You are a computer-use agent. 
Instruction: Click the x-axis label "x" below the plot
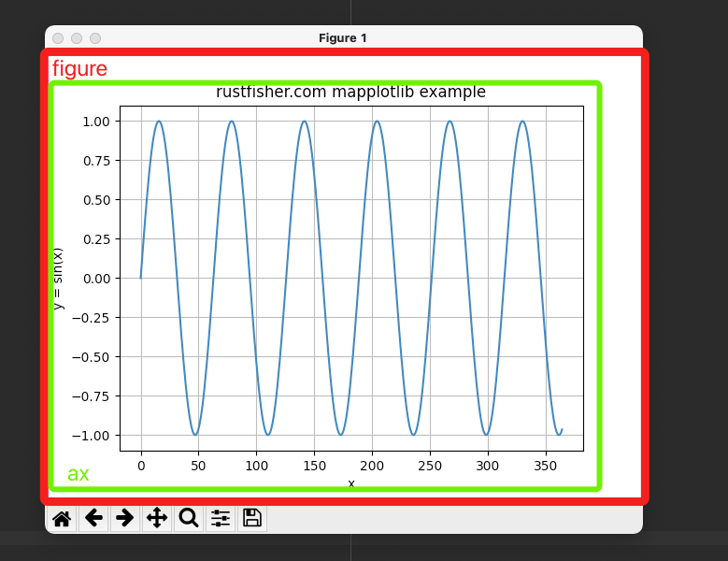coord(351,483)
